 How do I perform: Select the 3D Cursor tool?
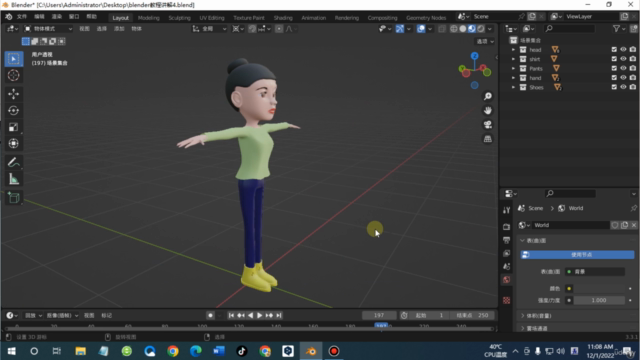coord(13,76)
